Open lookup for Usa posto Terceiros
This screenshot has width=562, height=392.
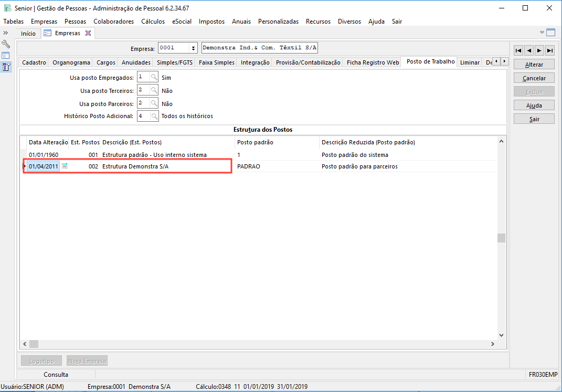(x=154, y=90)
